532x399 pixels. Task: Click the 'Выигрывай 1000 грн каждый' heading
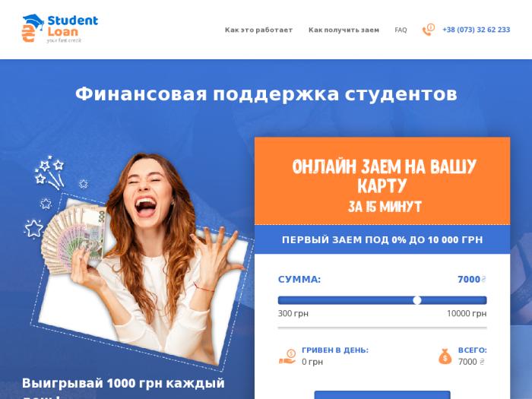point(123,383)
